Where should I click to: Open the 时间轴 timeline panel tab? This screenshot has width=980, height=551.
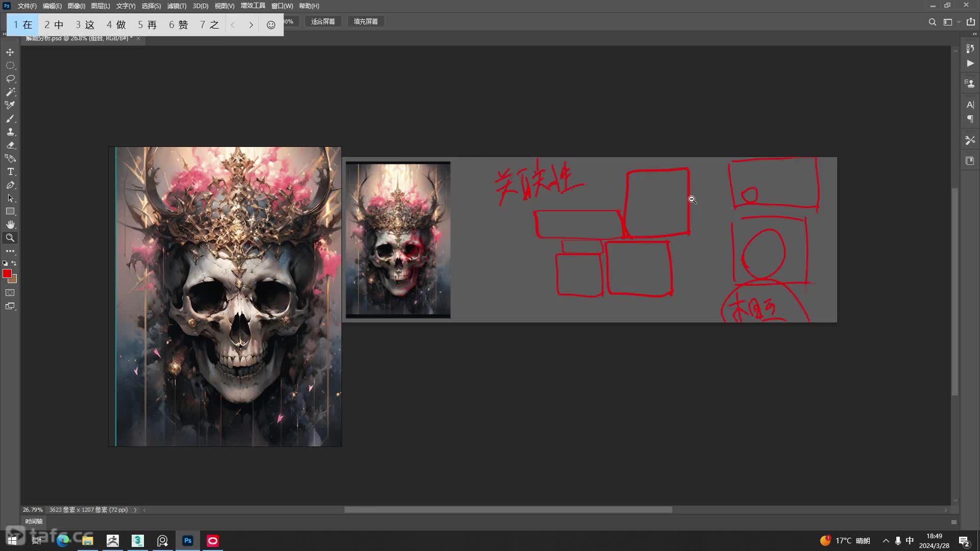(x=34, y=521)
